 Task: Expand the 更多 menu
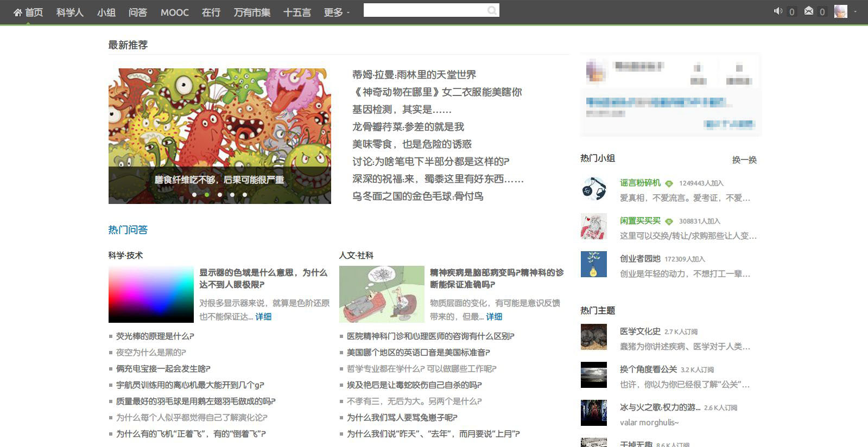(337, 12)
